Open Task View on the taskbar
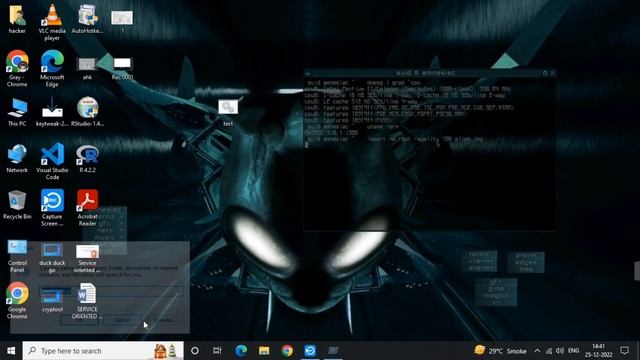This screenshot has height=360, width=640. click(x=217, y=351)
